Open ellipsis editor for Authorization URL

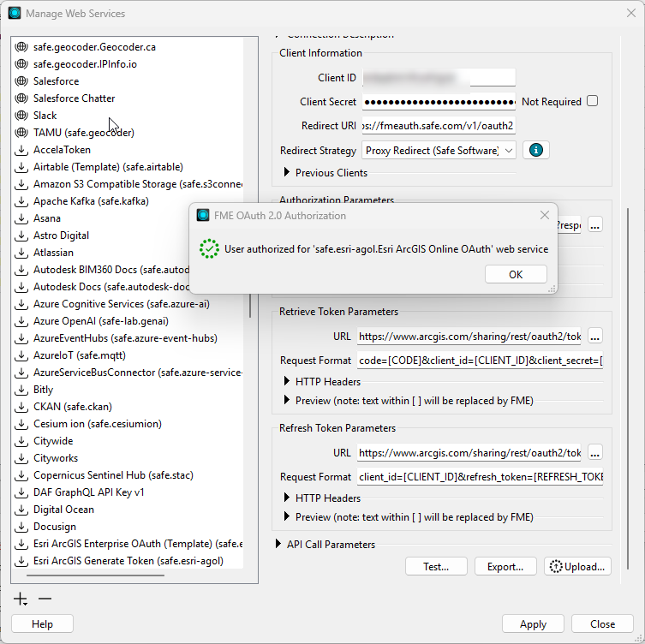click(x=594, y=225)
